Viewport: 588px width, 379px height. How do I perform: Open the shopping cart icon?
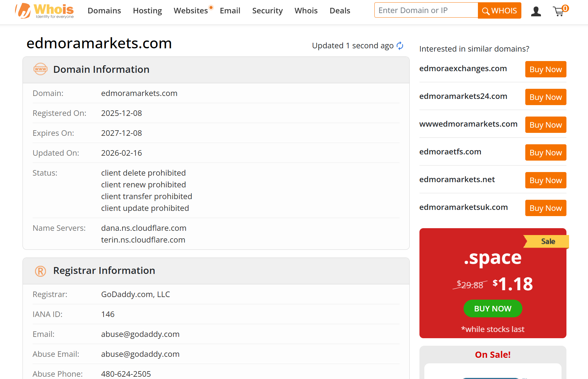tap(560, 11)
